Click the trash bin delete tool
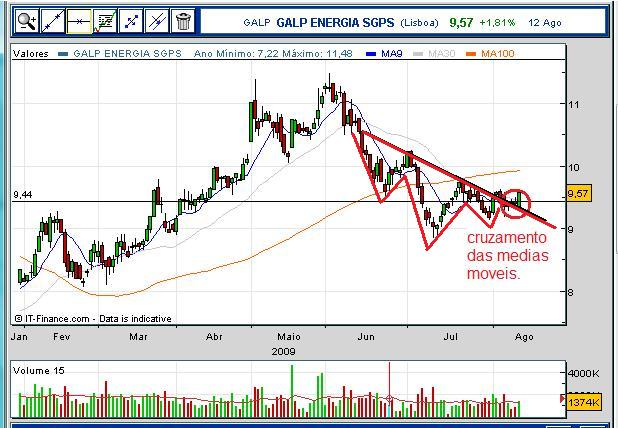618x428 pixels. 183,21
